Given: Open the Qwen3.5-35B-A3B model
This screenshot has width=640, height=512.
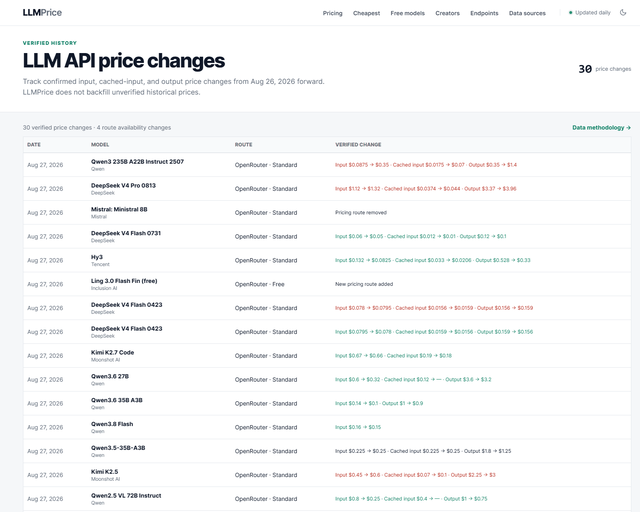Looking at the screenshot, I should coord(118,447).
